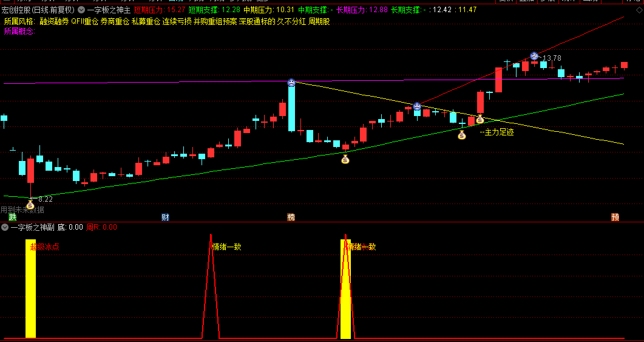Click the --主力足迹 annotation
This screenshot has width=644, height=342.
[x=497, y=132]
